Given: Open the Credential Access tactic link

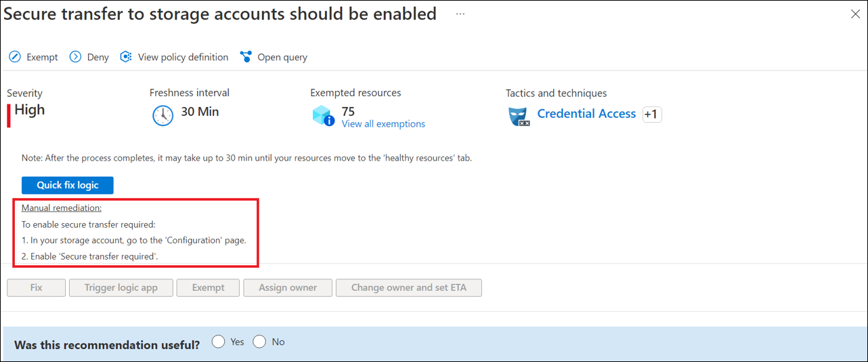Looking at the screenshot, I should [x=586, y=114].
